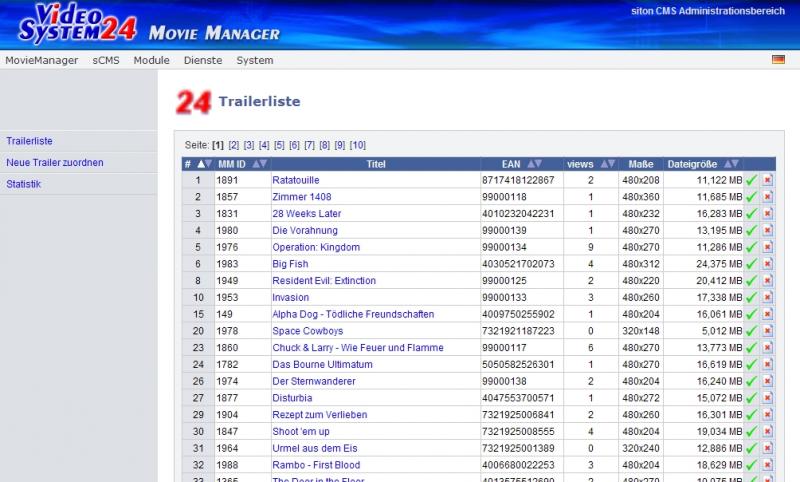Go to page [9] of trailer list
The height and width of the screenshot is (482, 800).
pyautogui.click(x=340, y=145)
